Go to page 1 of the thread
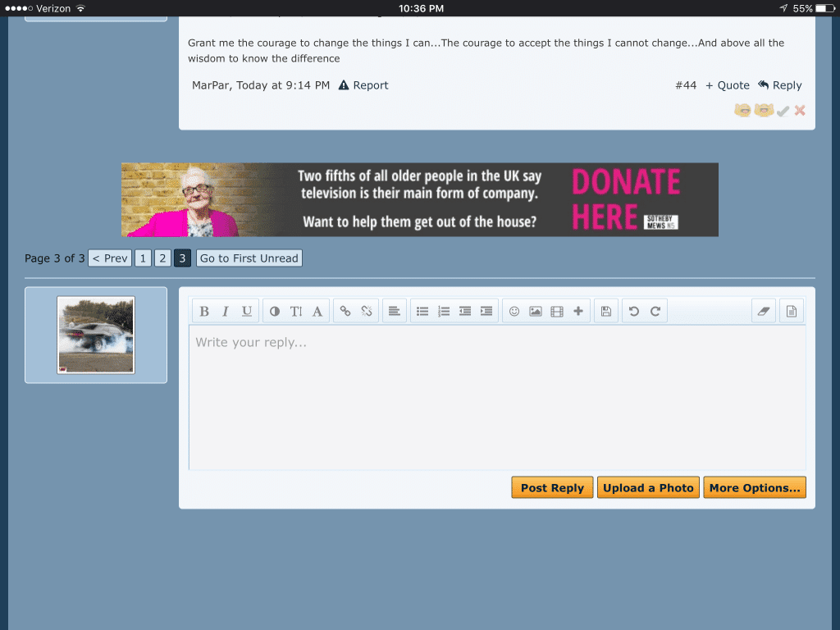840x630 pixels. [x=143, y=258]
